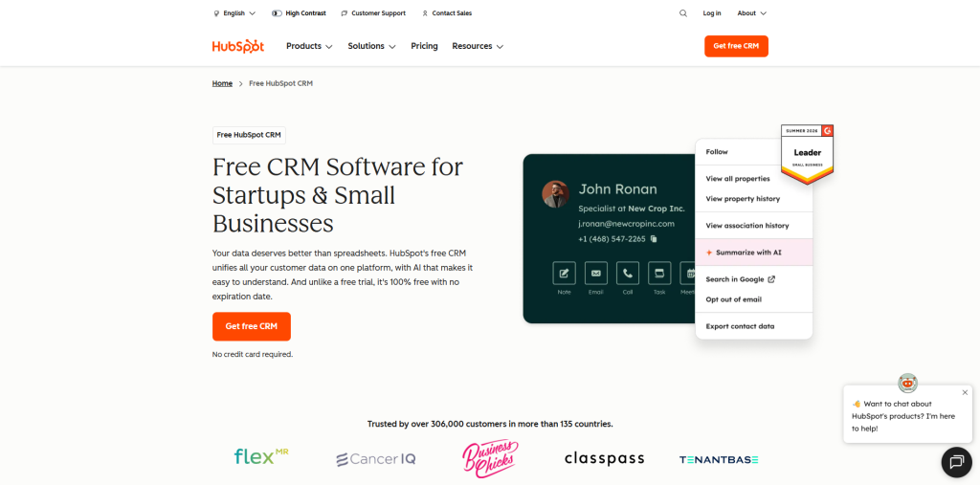Click Log in
The width and height of the screenshot is (980, 485).
pyautogui.click(x=712, y=13)
